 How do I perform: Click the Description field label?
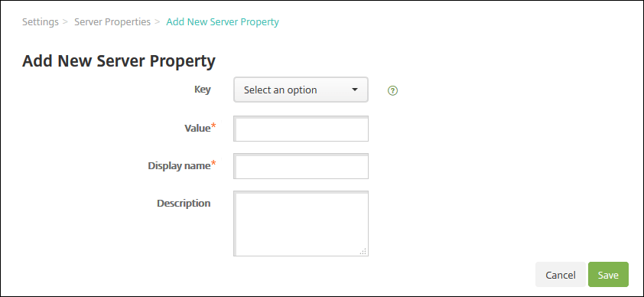coord(184,204)
